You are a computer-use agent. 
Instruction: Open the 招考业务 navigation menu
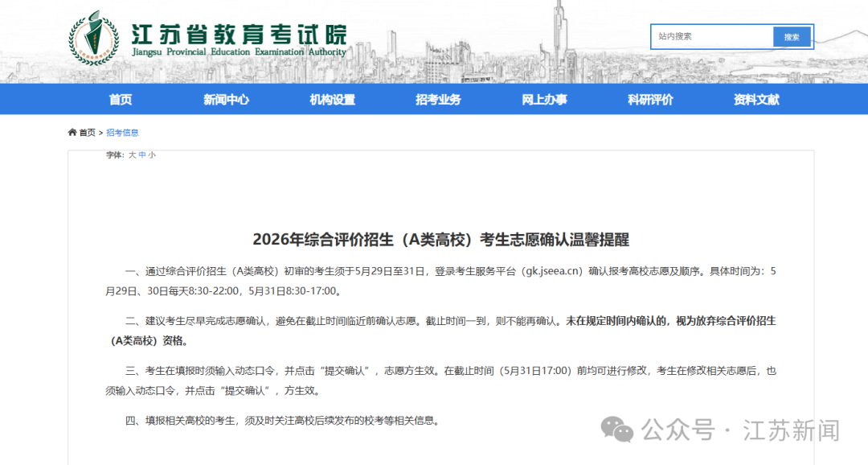[x=439, y=100]
